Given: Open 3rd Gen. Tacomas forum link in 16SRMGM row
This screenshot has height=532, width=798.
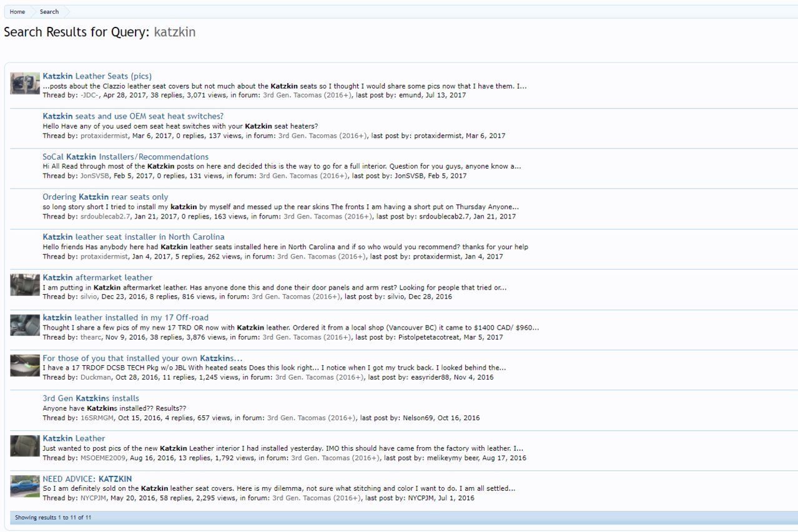Looking at the screenshot, I should coord(312,418).
